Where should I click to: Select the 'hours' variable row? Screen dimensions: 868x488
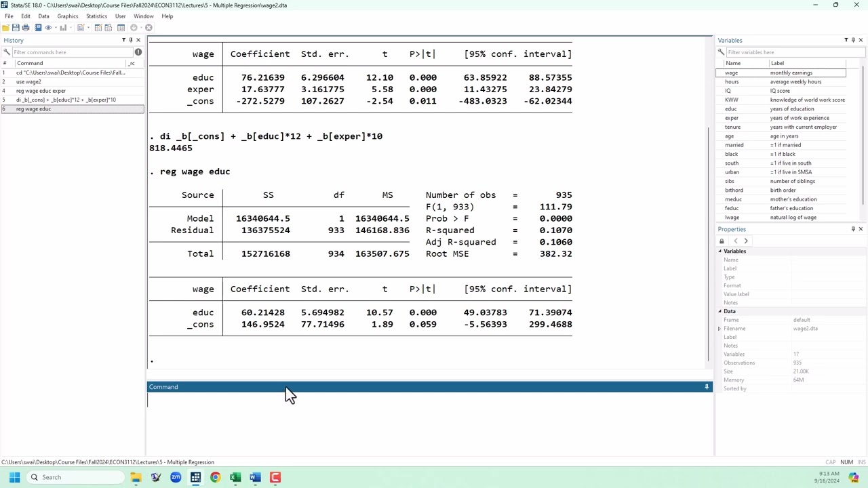coord(781,81)
